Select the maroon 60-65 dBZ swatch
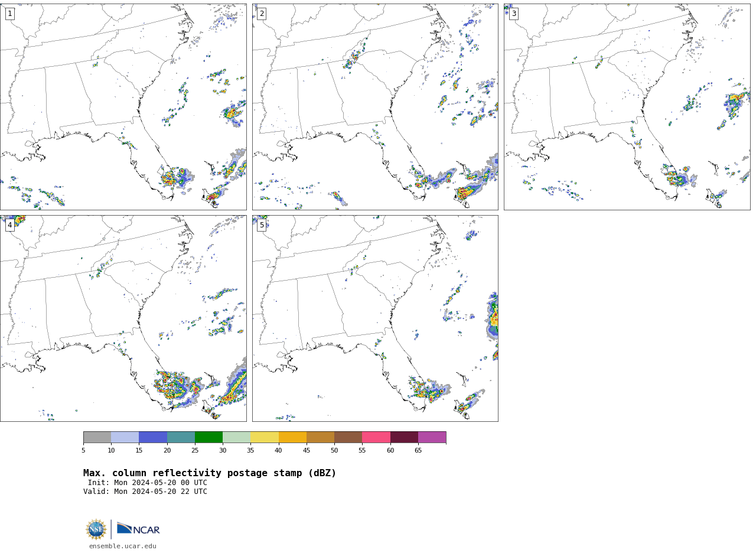This screenshot has width=756, height=553. (x=404, y=437)
